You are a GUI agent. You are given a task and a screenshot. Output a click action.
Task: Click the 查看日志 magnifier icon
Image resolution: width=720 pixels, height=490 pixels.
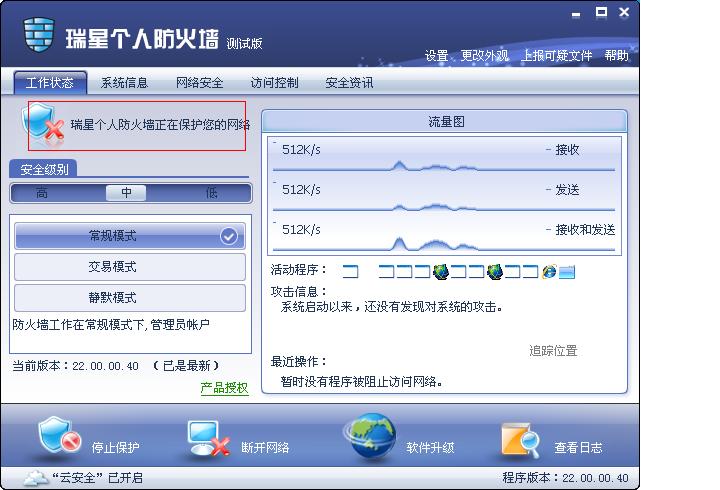point(520,440)
